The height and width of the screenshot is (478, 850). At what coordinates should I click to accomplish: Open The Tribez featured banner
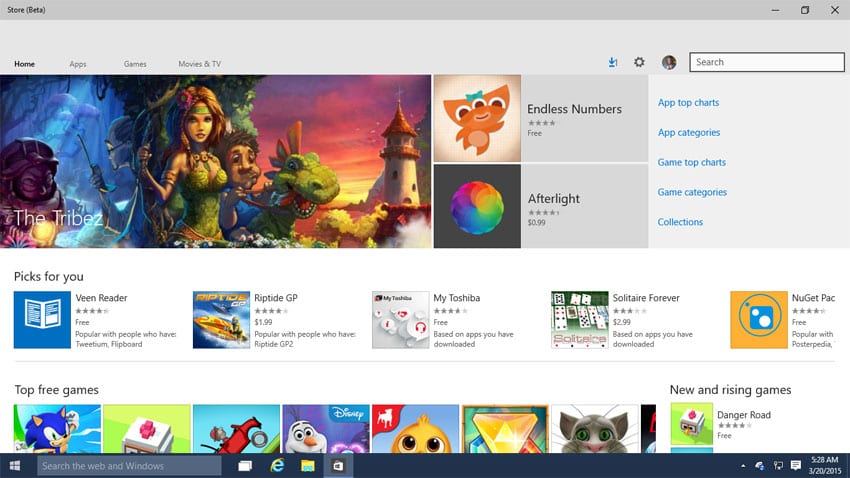(x=215, y=162)
